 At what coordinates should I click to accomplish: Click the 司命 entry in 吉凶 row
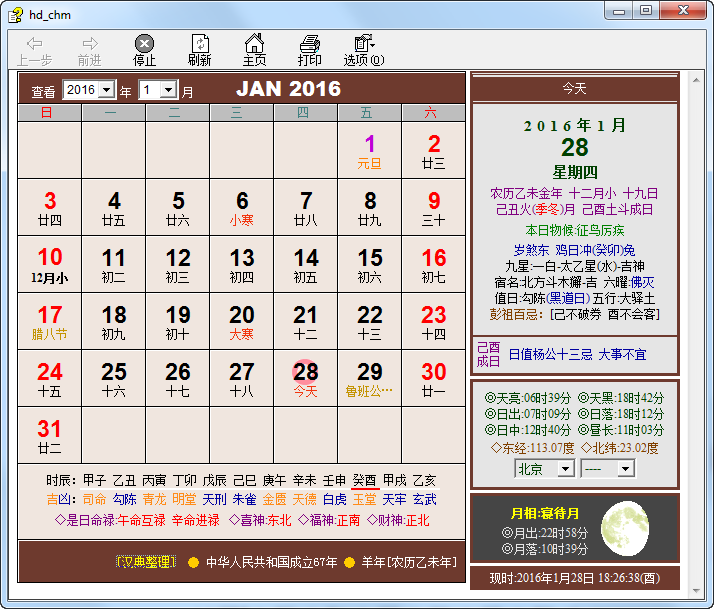tap(94, 499)
